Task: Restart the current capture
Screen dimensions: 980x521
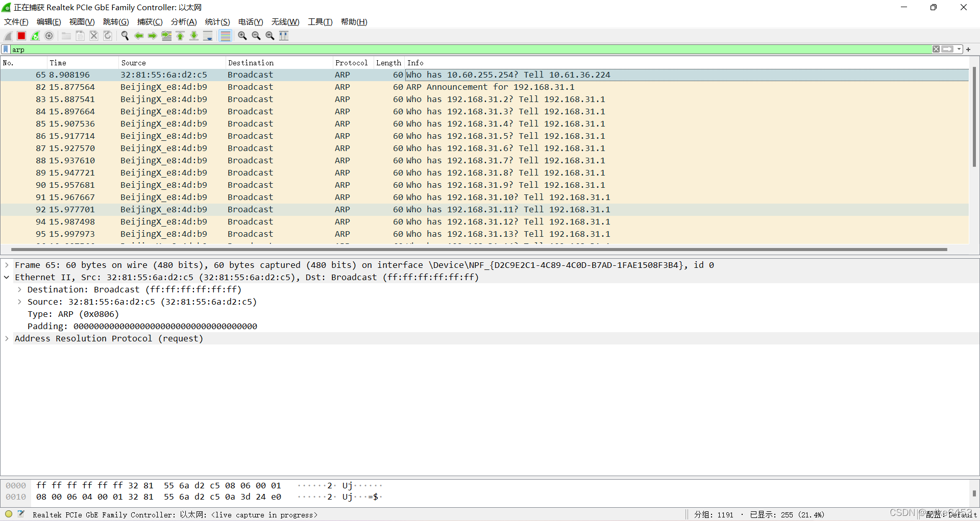Action: [x=35, y=36]
